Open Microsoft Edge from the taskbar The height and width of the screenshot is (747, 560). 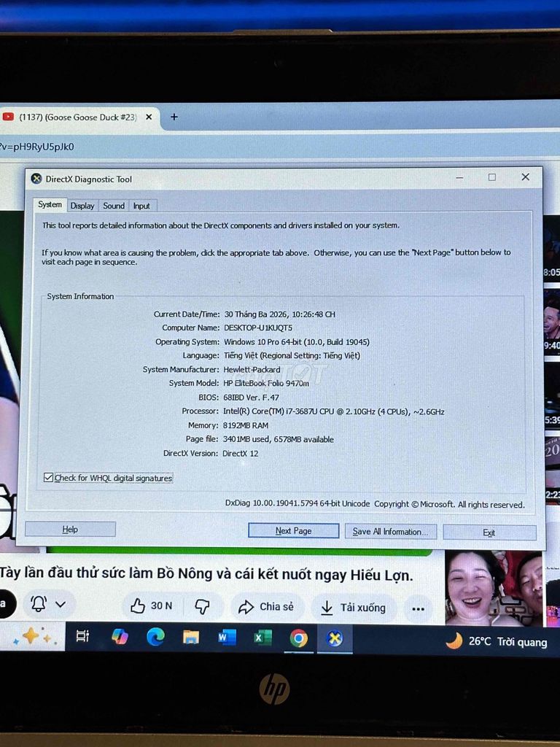155,638
